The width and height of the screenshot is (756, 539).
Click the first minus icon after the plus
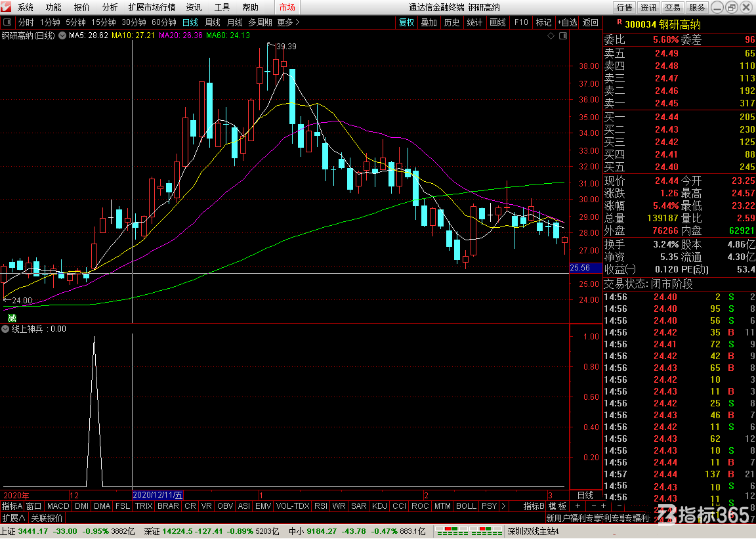pos(593,506)
